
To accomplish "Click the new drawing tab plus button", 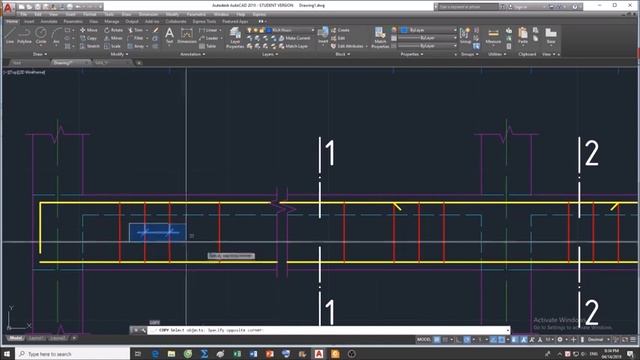I will point(139,63).
